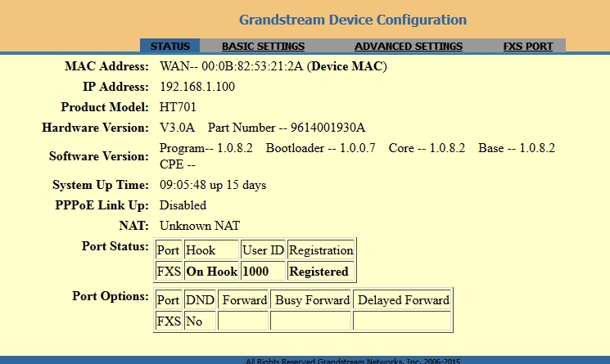Click the system up time value
This screenshot has height=364, width=610.
[x=212, y=185]
